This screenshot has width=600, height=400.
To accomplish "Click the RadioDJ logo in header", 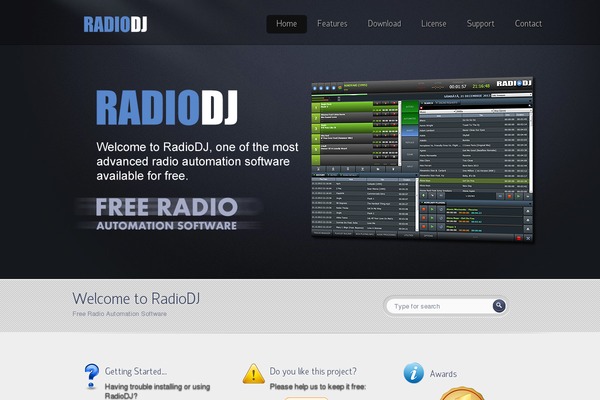I will tap(115, 24).
